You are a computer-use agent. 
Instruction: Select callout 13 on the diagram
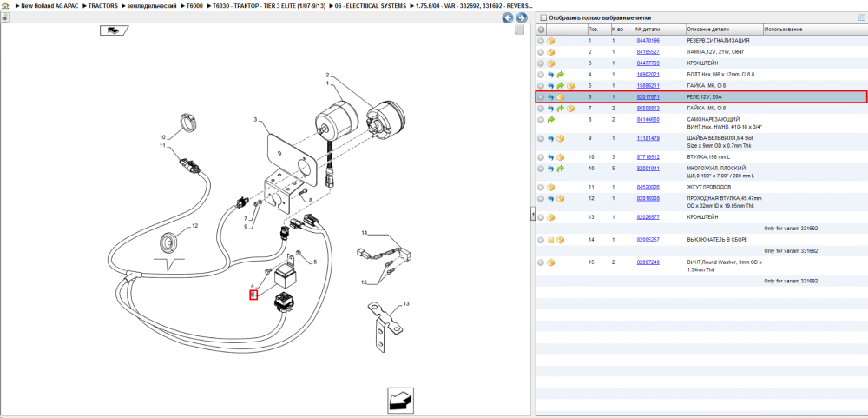405,304
